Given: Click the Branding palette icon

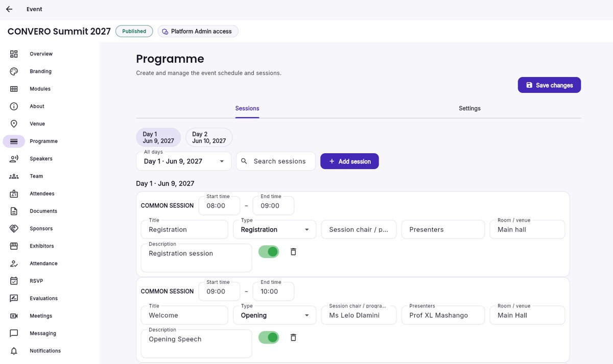Looking at the screenshot, I should (x=14, y=71).
